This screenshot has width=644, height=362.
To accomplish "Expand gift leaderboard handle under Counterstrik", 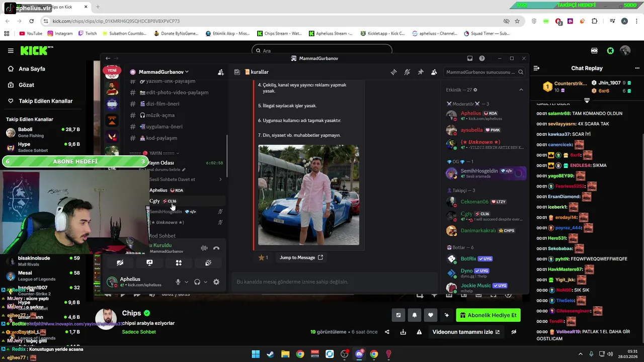I will point(587,100).
